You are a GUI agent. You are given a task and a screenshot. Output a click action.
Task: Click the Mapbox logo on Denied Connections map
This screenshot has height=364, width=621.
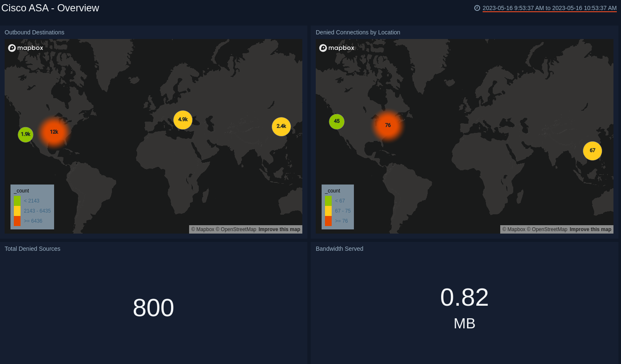pyautogui.click(x=337, y=48)
